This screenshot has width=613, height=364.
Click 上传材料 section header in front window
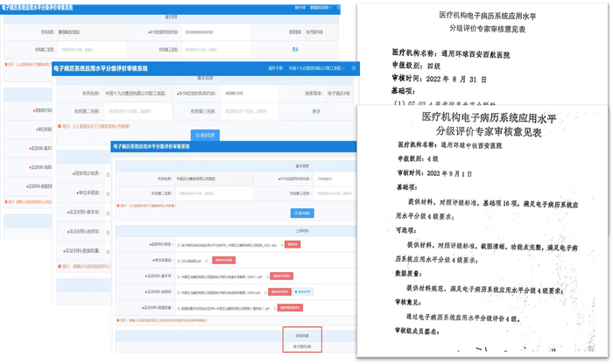[302, 231]
